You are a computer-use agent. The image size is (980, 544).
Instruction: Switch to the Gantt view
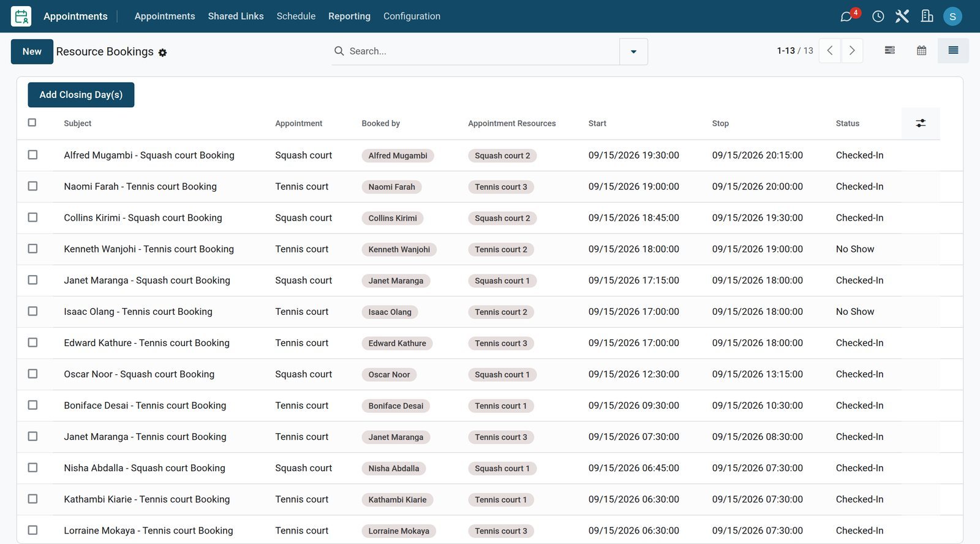[x=890, y=51]
